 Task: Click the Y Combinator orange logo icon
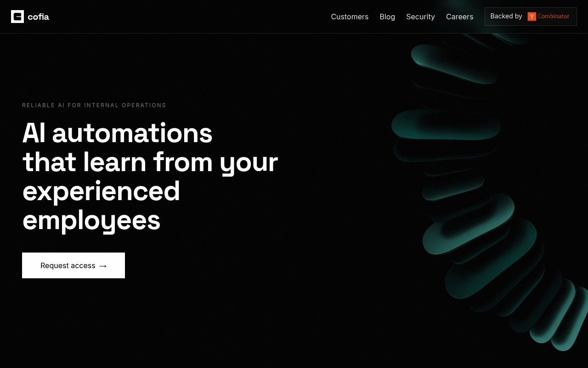coord(532,17)
